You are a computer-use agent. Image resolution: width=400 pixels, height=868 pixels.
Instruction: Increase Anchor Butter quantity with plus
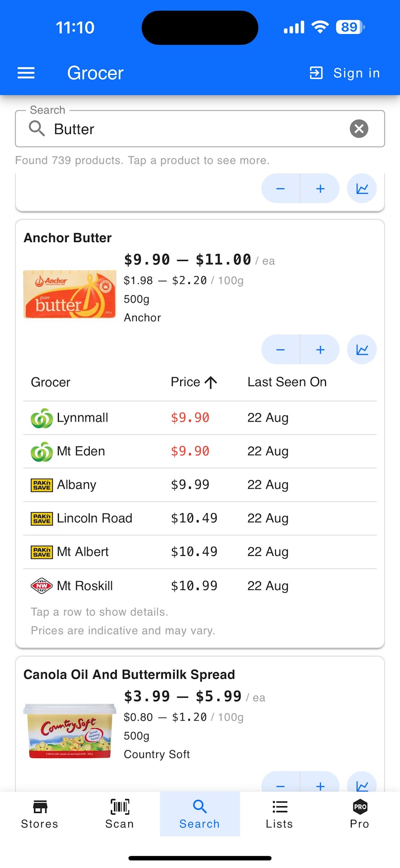pyautogui.click(x=320, y=350)
